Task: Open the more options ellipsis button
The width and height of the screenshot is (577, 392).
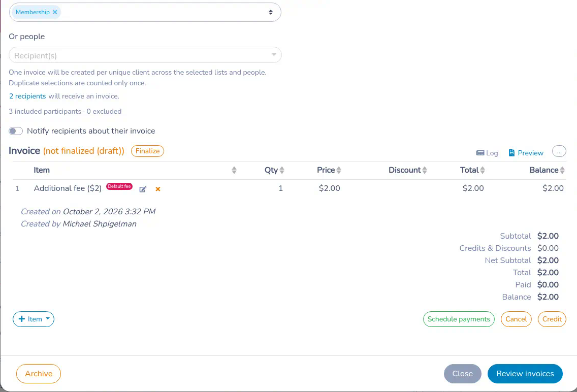Action: pyautogui.click(x=559, y=151)
